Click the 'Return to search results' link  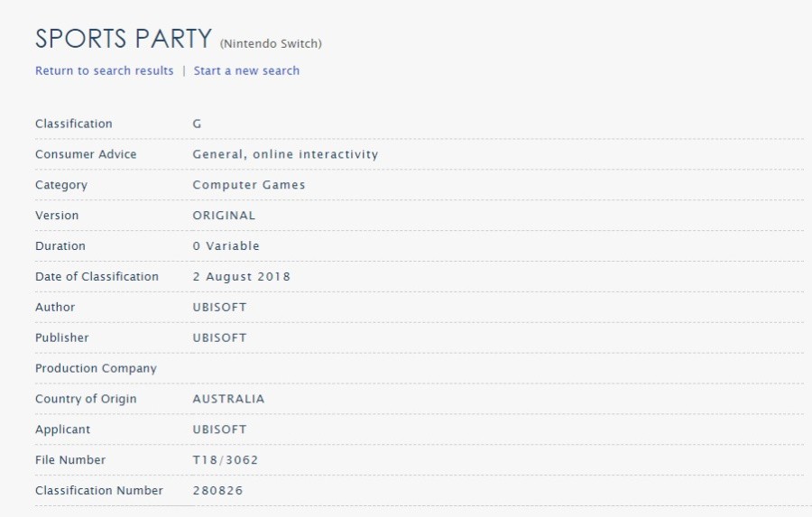(104, 70)
